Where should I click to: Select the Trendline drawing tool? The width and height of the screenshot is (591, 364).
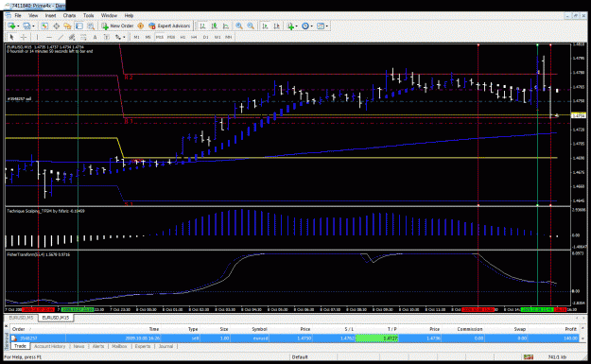coord(61,37)
